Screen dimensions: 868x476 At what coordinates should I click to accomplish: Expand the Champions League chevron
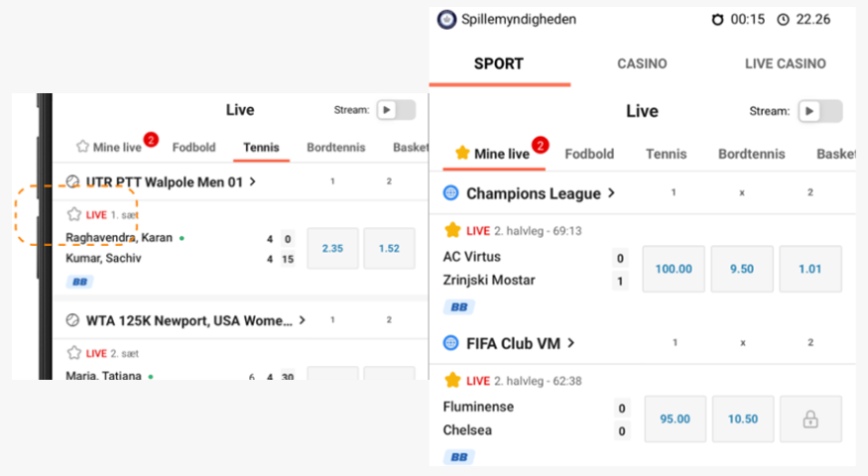tap(612, 193)
